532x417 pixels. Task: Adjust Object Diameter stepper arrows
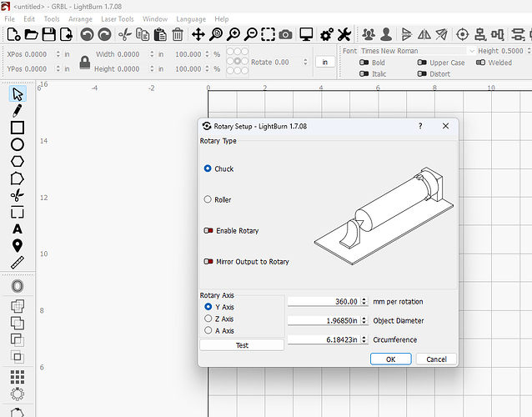coord(364,320)
